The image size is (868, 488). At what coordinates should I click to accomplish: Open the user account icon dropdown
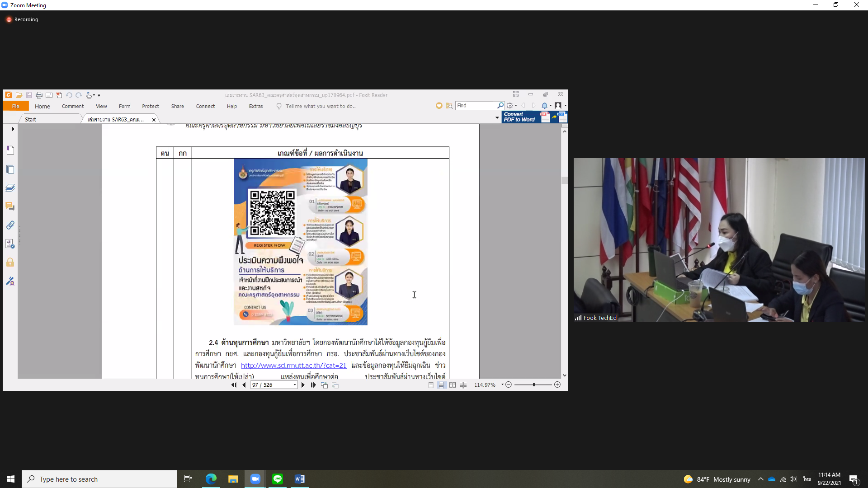pyautogui.click(x=561, y=106)
